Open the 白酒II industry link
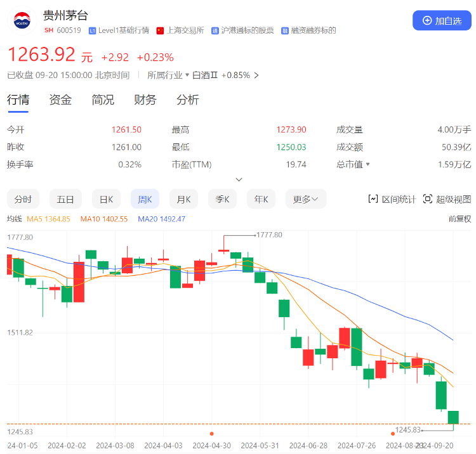Image resolution: width=476 pixels, height=454 pixels. (x=205, y=75)
